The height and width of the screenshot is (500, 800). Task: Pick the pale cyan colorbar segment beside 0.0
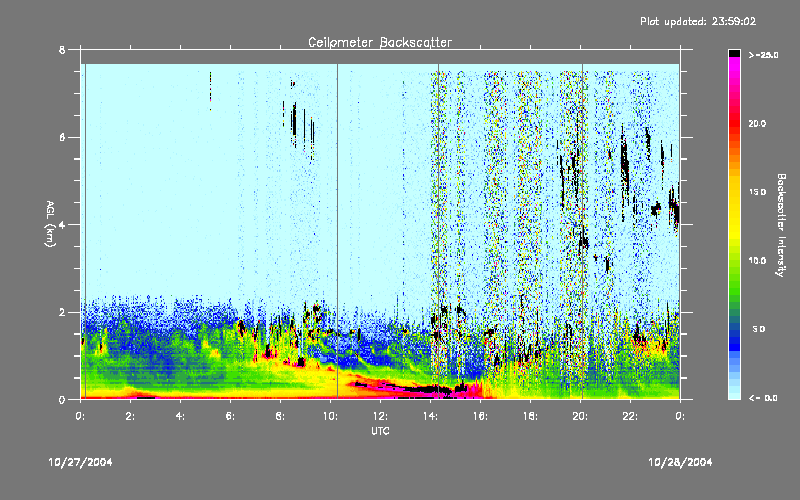(734, 394)
